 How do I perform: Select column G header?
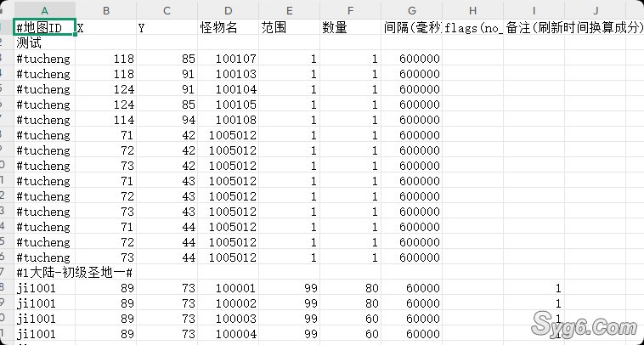point(411,10)
